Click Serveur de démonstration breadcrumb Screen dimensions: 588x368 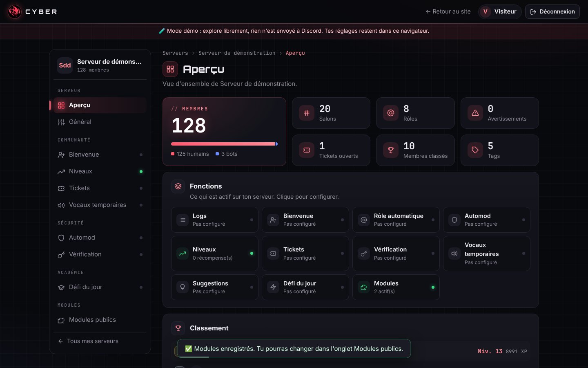coord(237,53)
